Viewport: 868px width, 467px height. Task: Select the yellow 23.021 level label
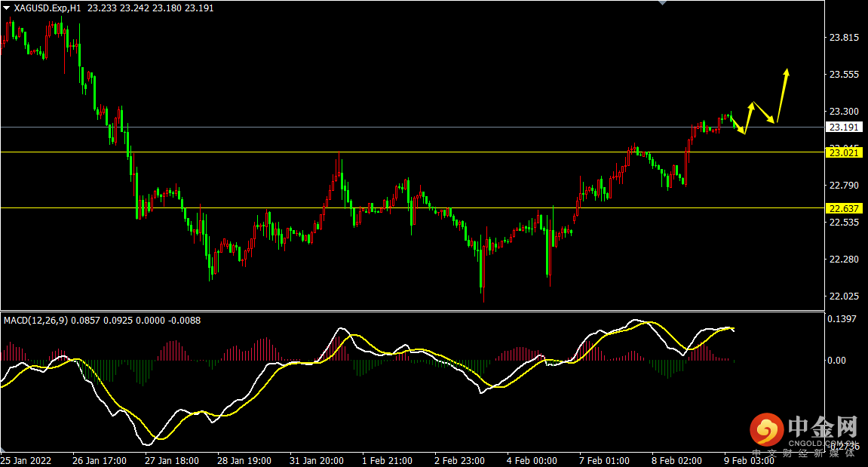point(843,152)
